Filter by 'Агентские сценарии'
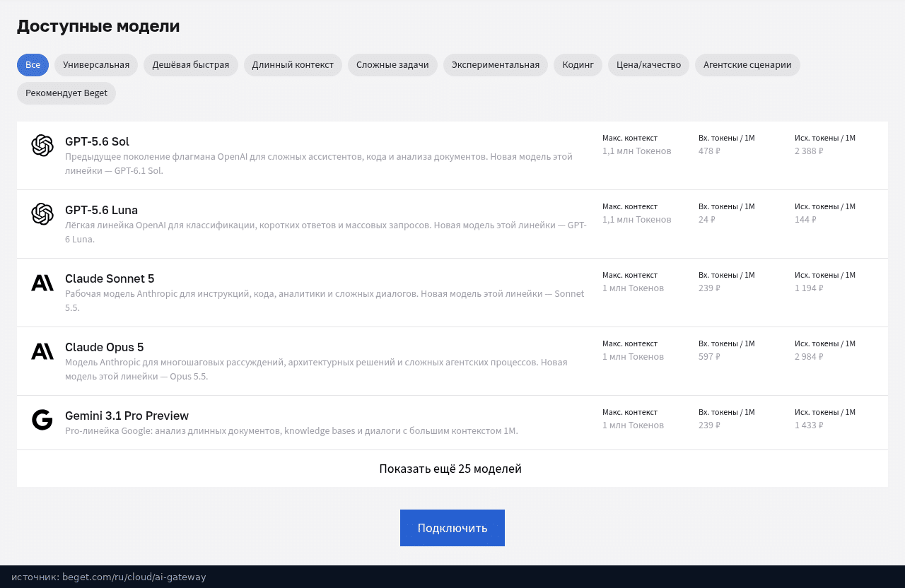 tap(747, 65)
